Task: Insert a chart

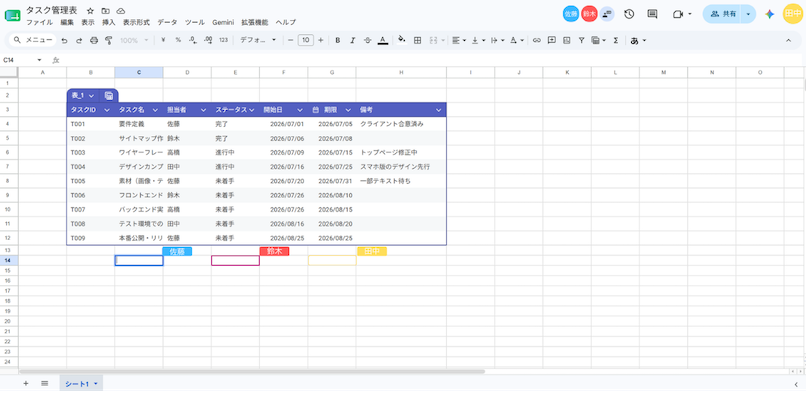Action: pos(566,40)
